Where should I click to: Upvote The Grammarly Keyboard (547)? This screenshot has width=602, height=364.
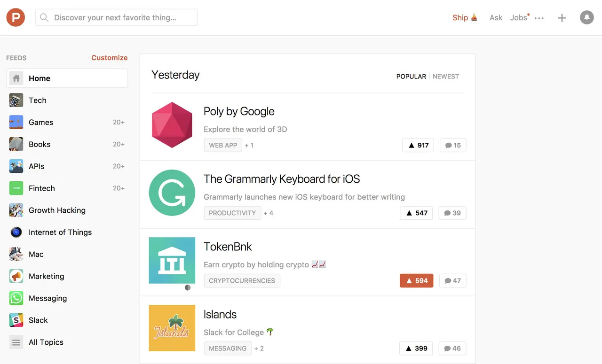click(416, 213)
